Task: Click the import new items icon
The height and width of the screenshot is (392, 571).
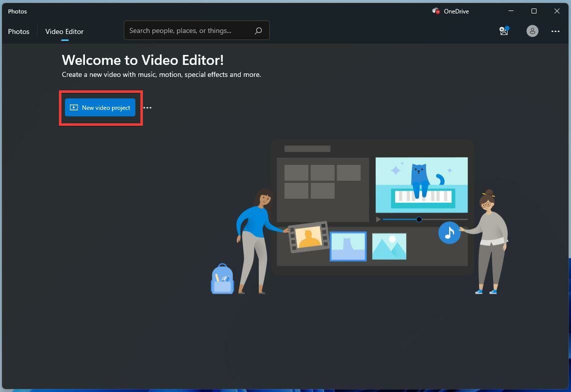Action: (503, 31)
